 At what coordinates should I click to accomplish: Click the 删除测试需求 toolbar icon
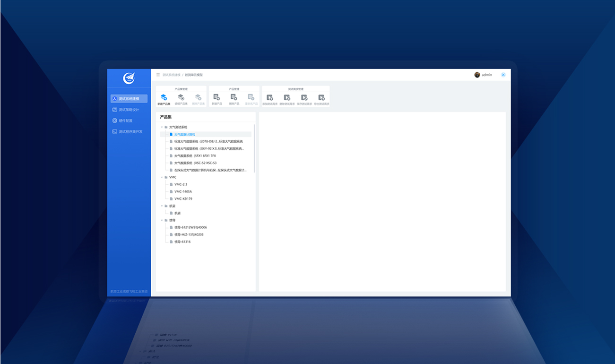tap(287, 97)
